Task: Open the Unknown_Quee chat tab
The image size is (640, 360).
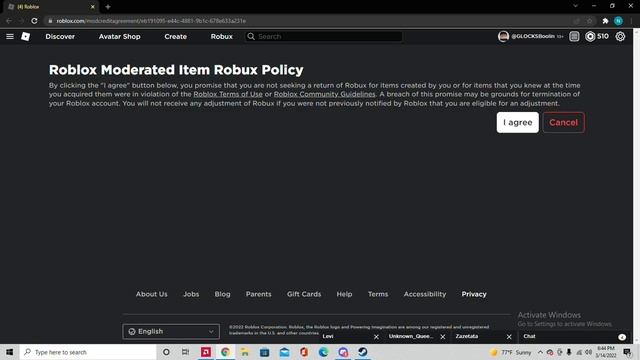Action: 411,336
